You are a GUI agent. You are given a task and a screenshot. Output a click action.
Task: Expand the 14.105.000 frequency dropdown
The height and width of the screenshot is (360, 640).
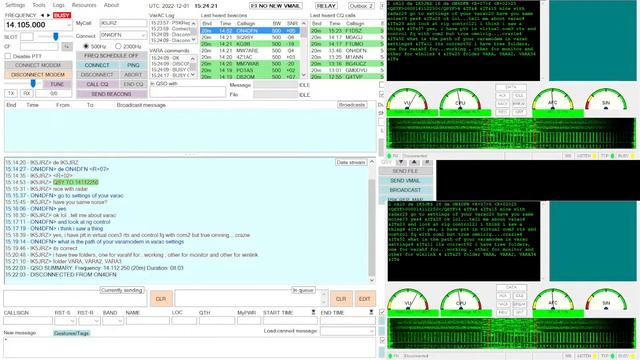coord(69,25)
